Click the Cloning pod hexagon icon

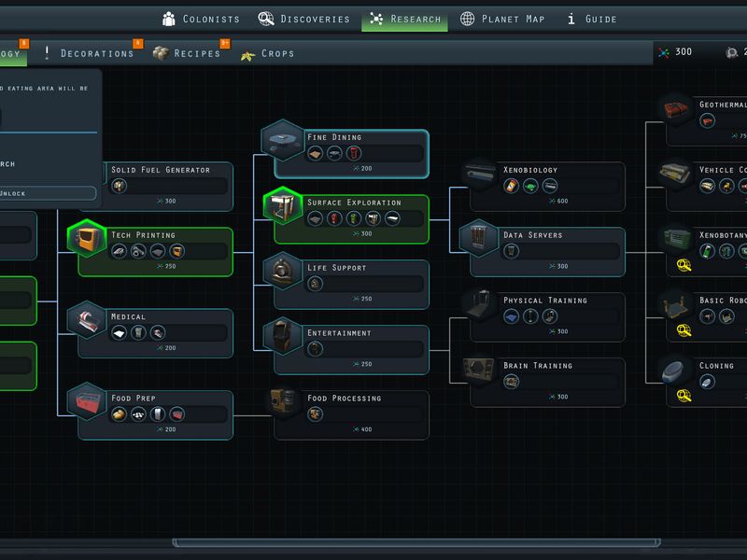(x=675, y=371)
